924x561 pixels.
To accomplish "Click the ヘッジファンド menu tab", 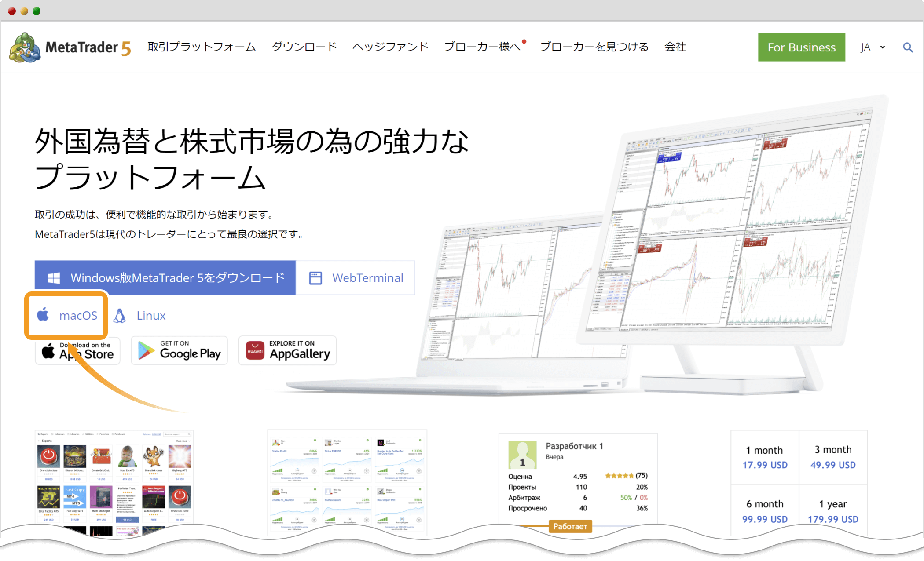I will tap(389, 47).
